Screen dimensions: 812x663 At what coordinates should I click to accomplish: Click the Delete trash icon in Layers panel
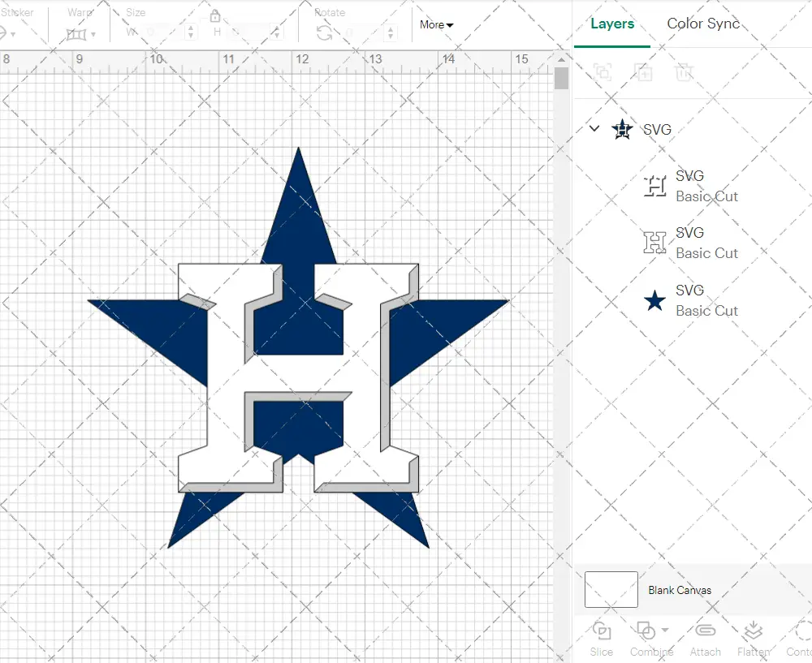click(x=684, y=71)
